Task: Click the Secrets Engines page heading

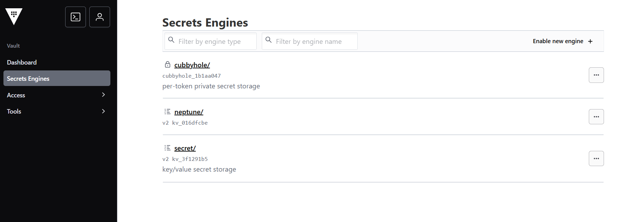Action: coord(205,22)
